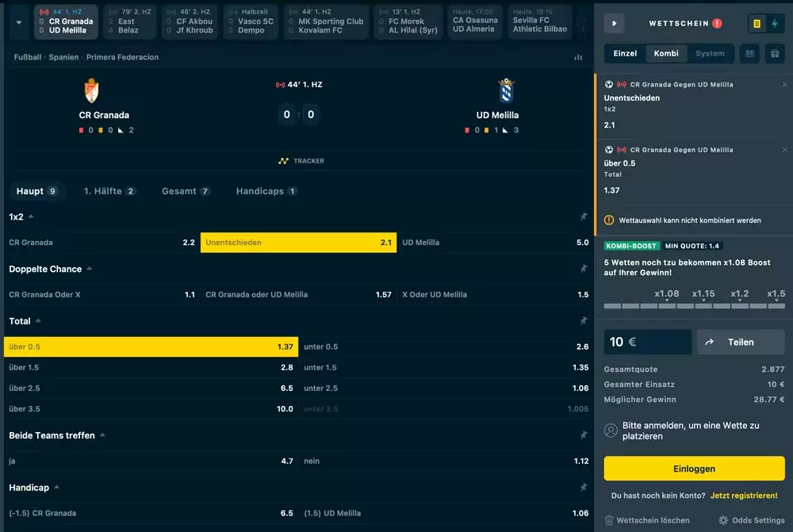Switch betslip to Einzel

(625, 53)
